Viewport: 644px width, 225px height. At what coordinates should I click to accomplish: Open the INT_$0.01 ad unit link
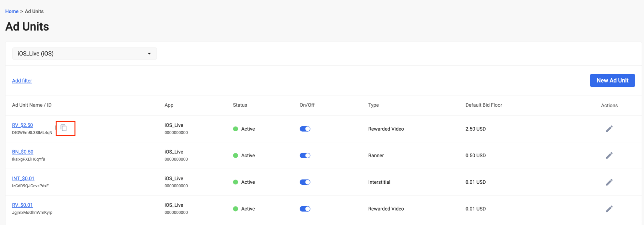[x=23, y=178]
